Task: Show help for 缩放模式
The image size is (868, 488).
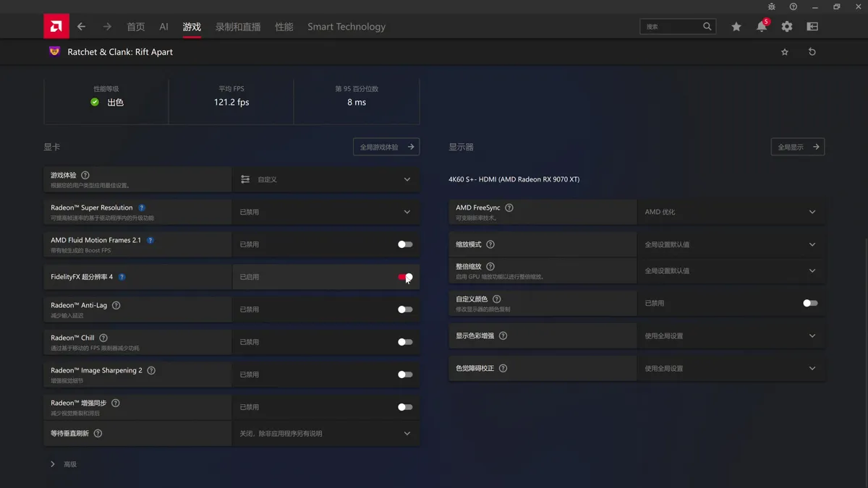Action: pos(490,244)
